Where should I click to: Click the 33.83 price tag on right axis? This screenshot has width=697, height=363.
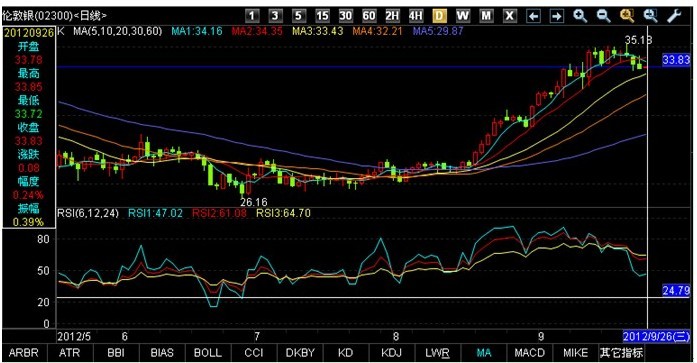pos(676,60)
